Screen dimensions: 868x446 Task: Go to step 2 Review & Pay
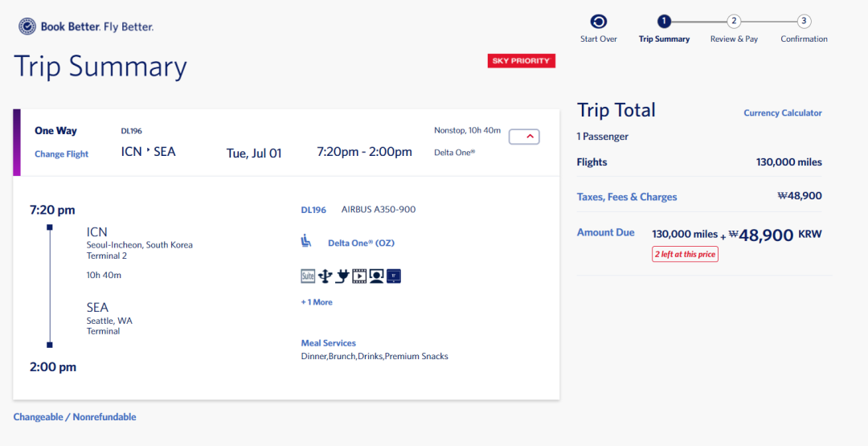734,22
